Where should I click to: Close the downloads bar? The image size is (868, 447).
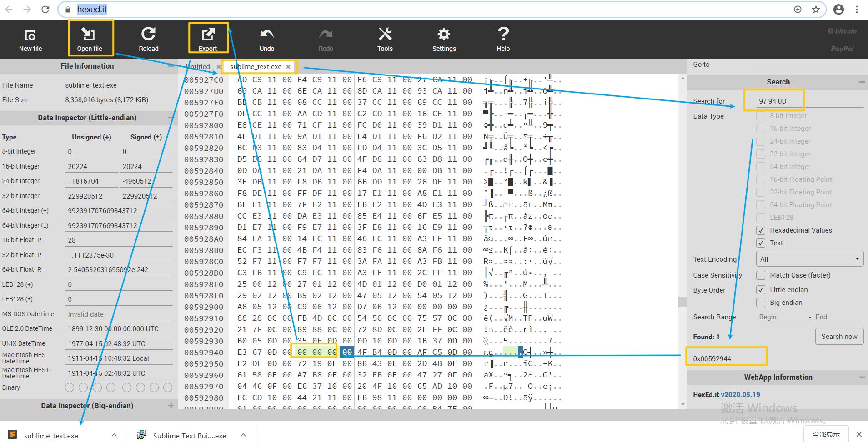[859, 434]
